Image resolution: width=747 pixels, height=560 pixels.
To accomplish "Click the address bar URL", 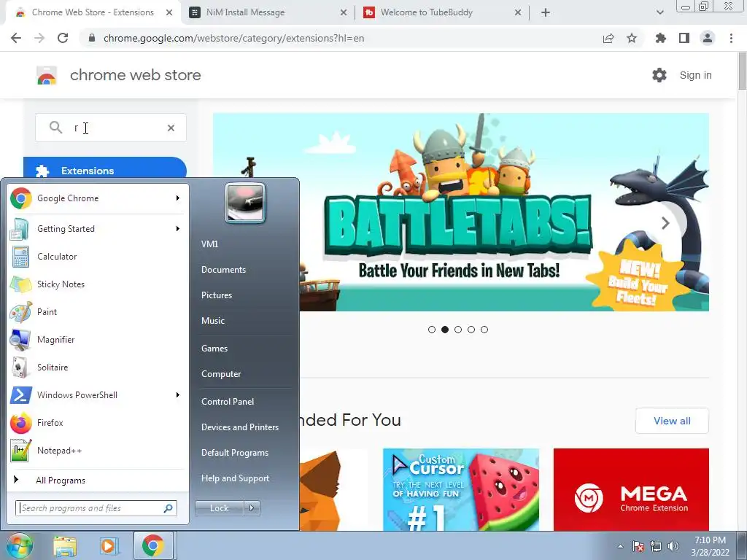I will tap(233, 38).
